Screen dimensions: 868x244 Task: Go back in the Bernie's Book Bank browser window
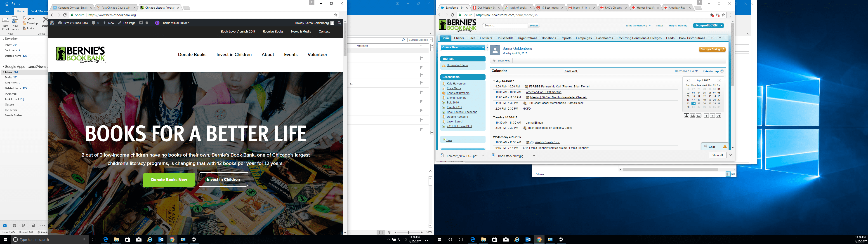pyautogui.click(x=52, y=15)
